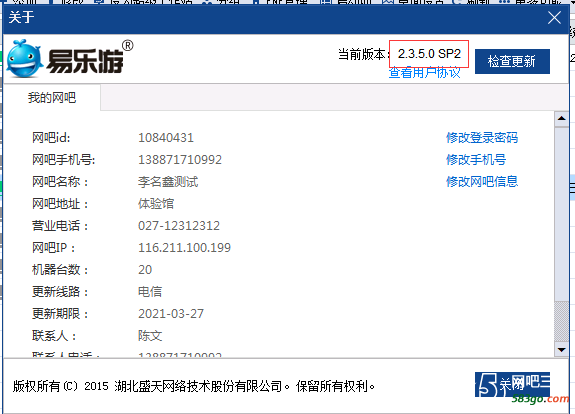Select the 网吧id value 10840431

(x=166, y=138)
